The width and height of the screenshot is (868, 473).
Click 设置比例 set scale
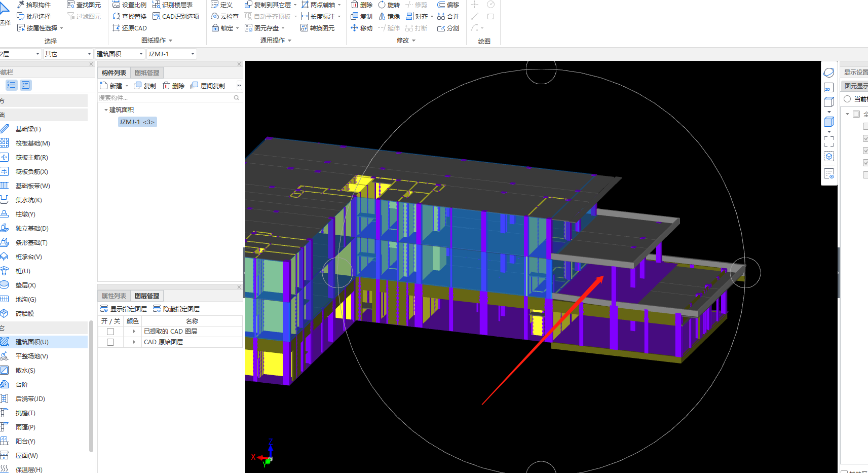130,5
